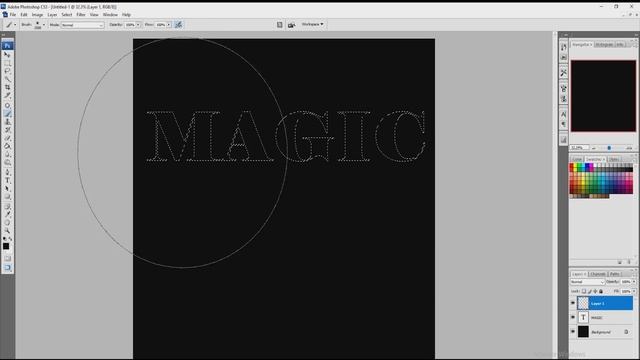This screenshot has height=360, width=640.
Task: Toggle Lock transparent pixels
Action: (584, 291)
